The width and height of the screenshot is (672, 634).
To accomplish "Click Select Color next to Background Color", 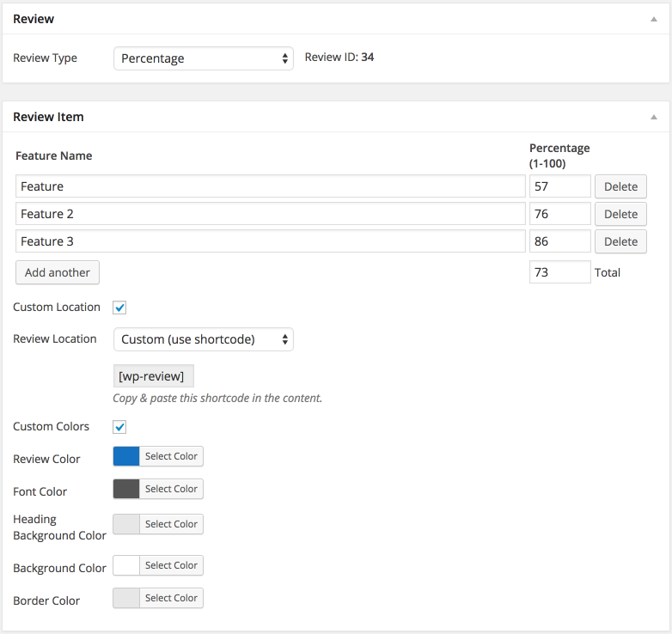I will [171, 565].
